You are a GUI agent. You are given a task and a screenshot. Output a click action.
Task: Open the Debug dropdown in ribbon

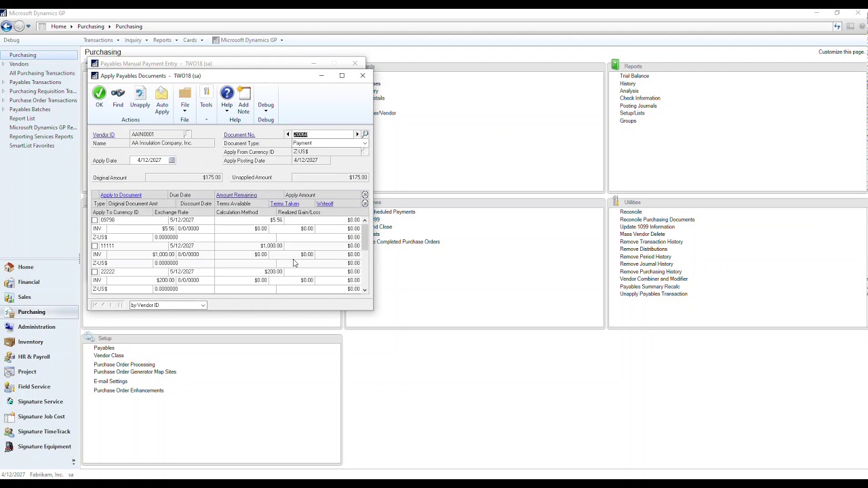point(266,105)
